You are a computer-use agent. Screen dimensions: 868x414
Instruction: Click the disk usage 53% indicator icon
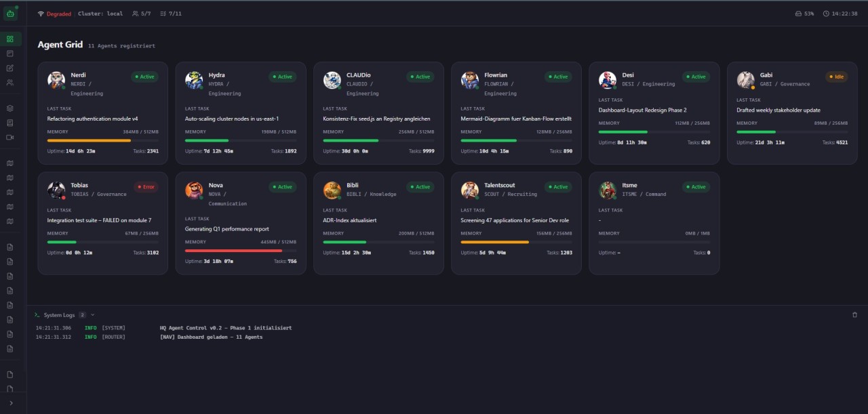[x=798, y=13]
